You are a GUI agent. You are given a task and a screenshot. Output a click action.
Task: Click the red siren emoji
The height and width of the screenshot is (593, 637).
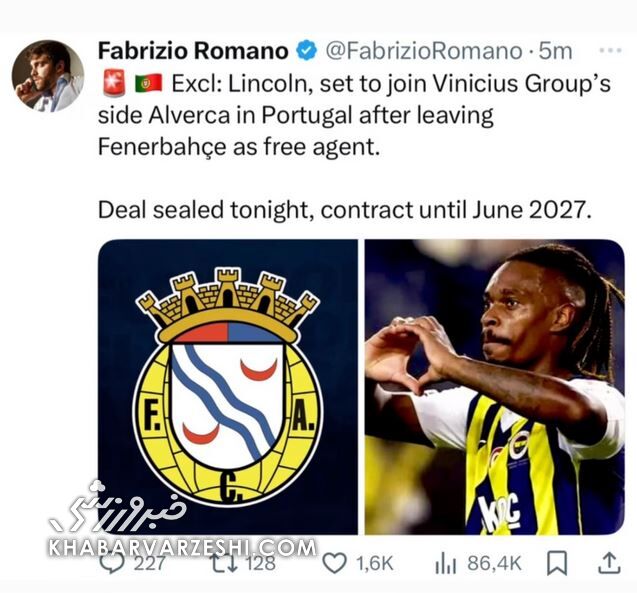click(x=114, y=83)
